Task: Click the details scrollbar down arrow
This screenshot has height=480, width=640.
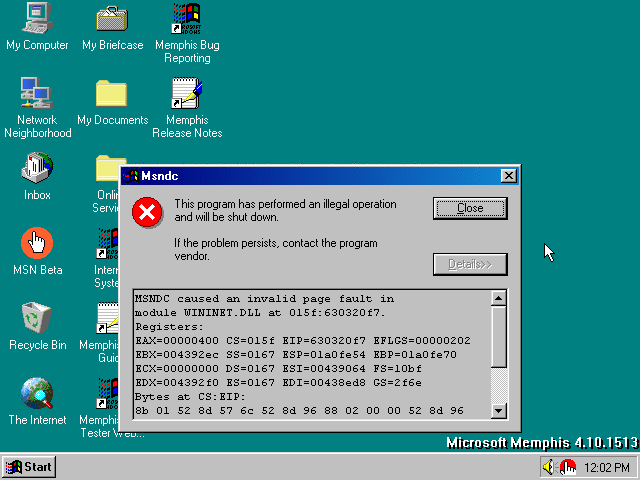Action: pos(498,411)
